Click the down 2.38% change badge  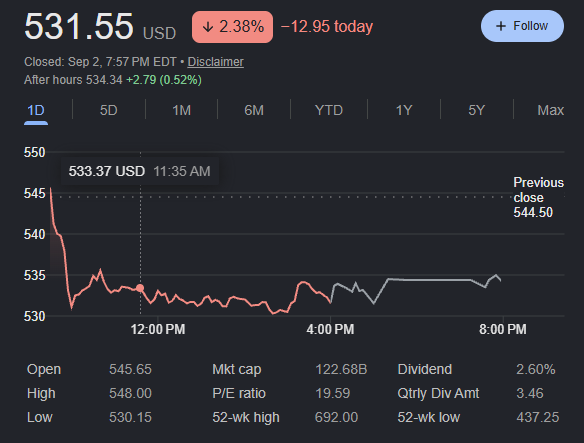coord(232,27)
